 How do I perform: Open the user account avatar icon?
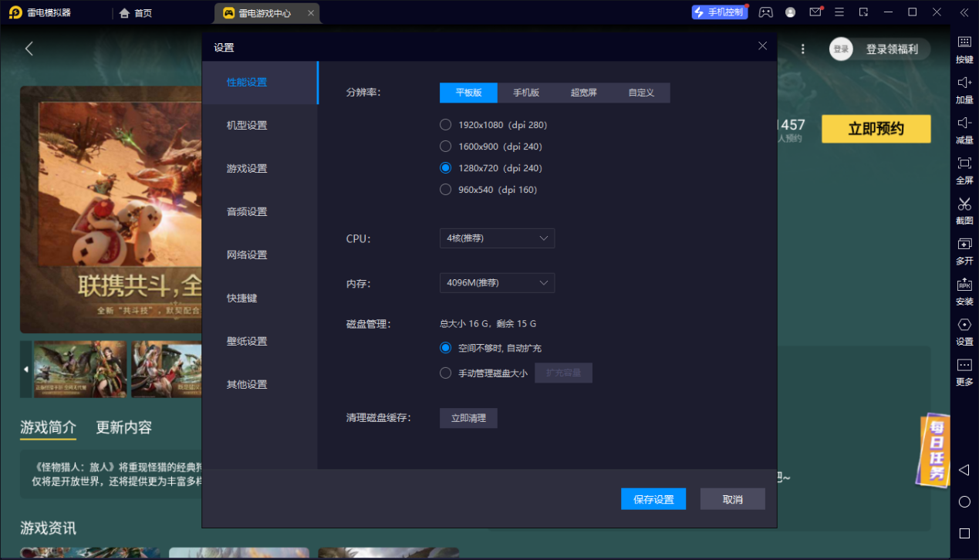tap(791, 12)
